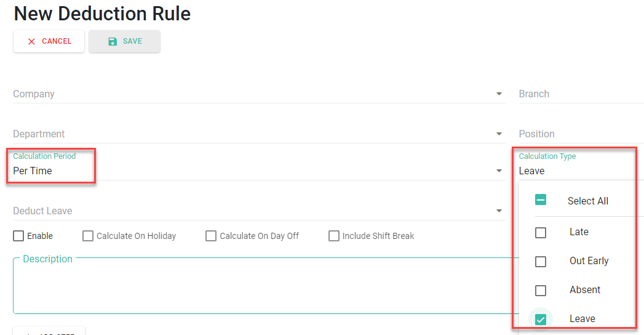Choose the Out Early option

(x=541, y=261)
